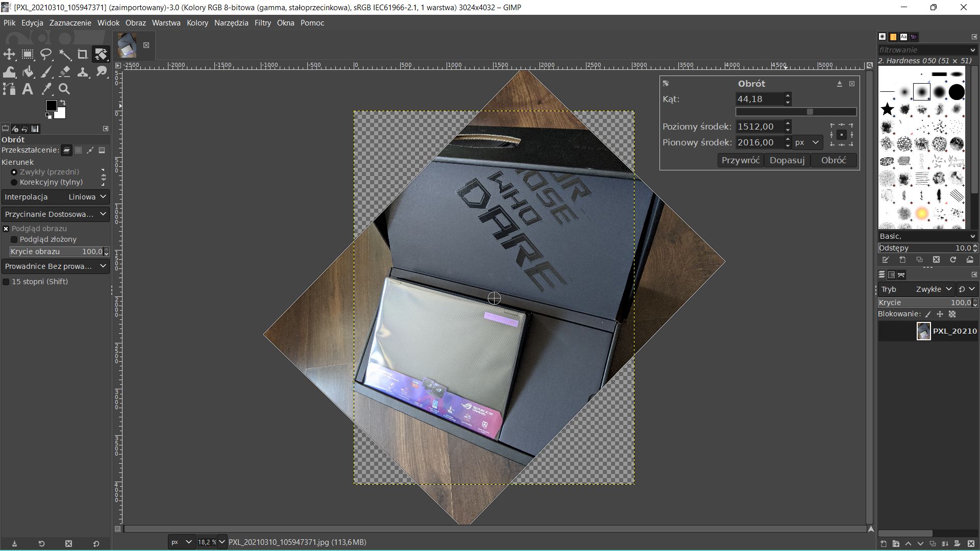Pick the Text tool
The height and width of the screenshot is (551, 980).
pyautogui.click(x=28, y=89)
